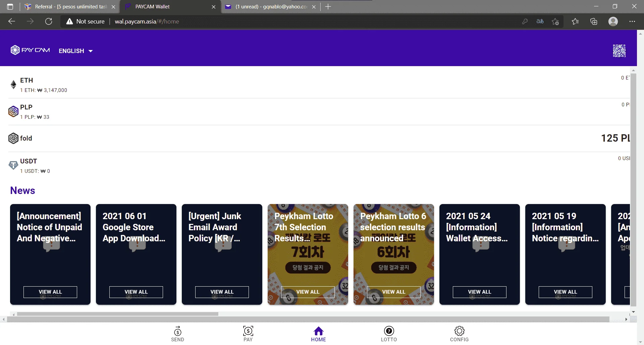Open a new browser tab
644x345 pixels.
328,7
